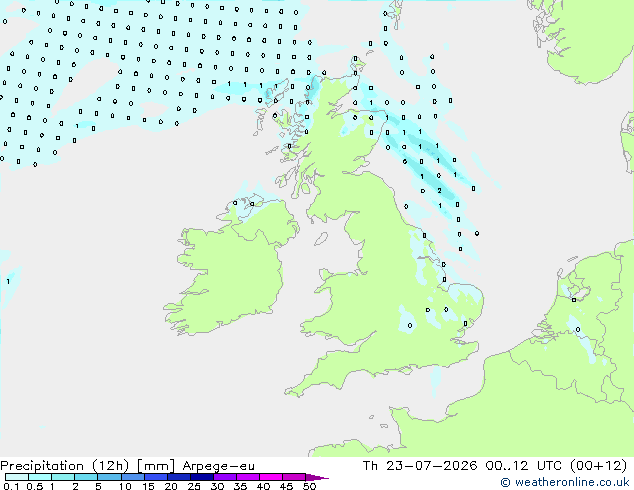
Task: Click the 40–45 mm magenta legend swatch
Action: [x=271, y=477]
